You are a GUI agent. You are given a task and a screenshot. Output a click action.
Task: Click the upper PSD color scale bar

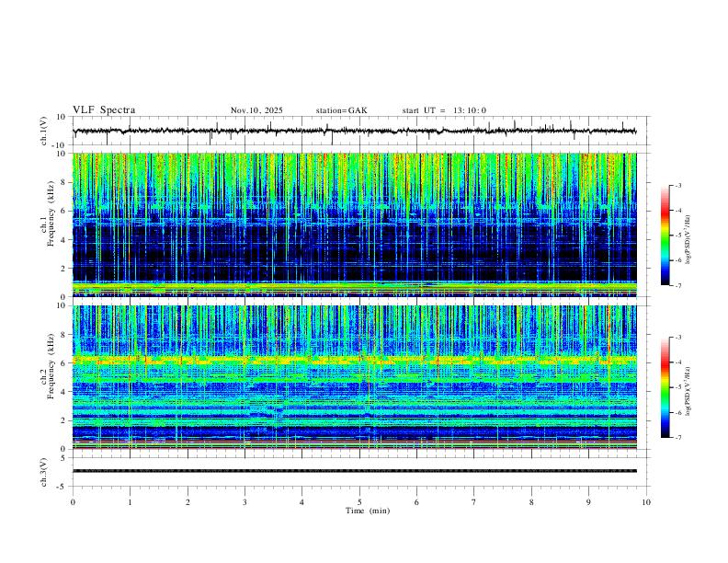tap(665, 236)
